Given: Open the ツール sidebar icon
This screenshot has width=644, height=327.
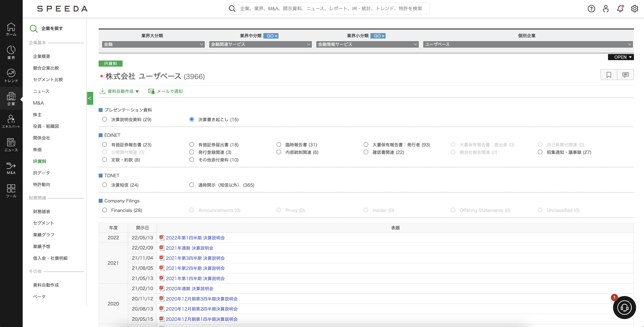Looking at the screenshot, I should pyautogui.click(x=11, y=191).
